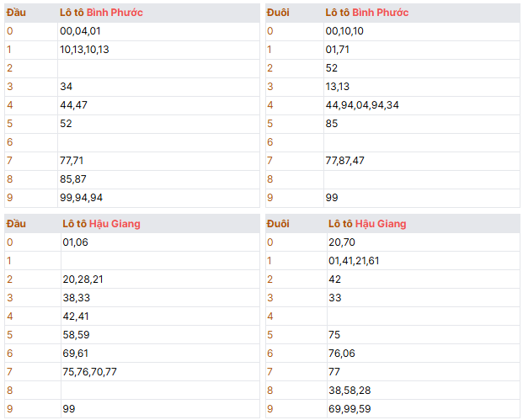
Task: Select Bình Phước Đầu cell 85,87
Action: [72, 178]
